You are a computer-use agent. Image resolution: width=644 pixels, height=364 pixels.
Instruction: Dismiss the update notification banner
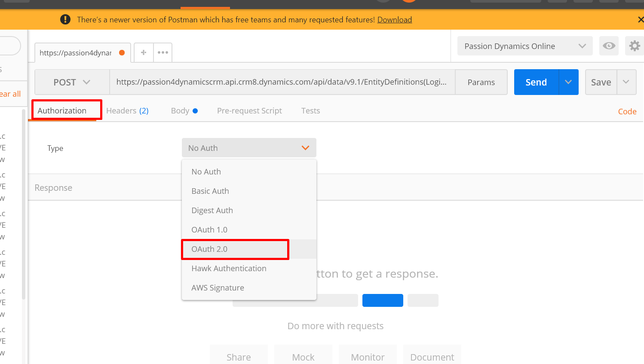pos(640,20)
